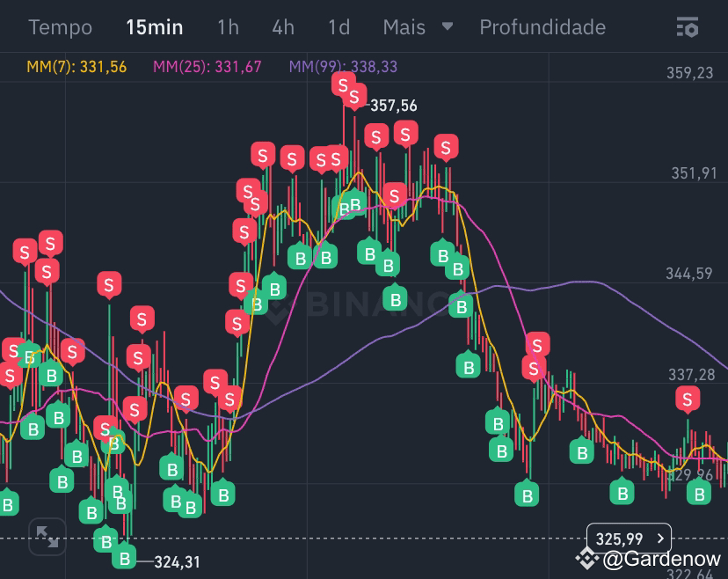Switch to the 1h timeframe tab
The image size is (728, 579).
tap(227, 27)
